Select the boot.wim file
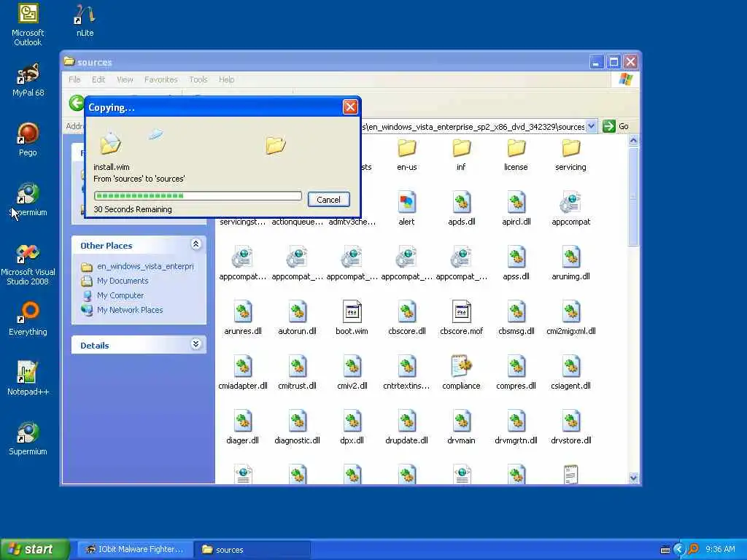The height and width of the screenshot is (560, 747). [352, 318]
